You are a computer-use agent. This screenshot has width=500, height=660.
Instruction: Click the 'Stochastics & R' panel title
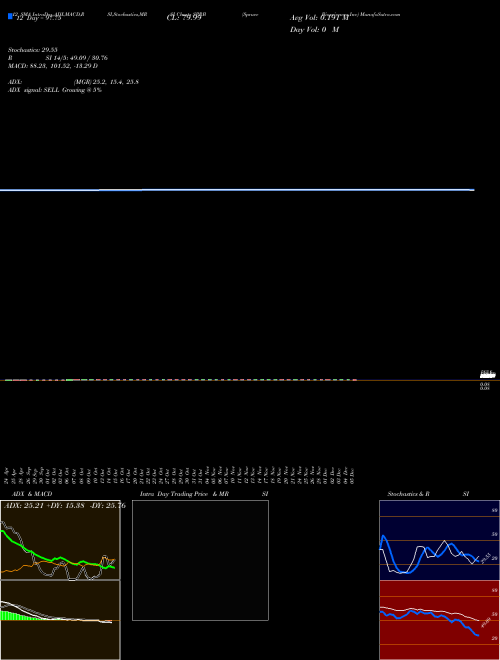point(408,494)
